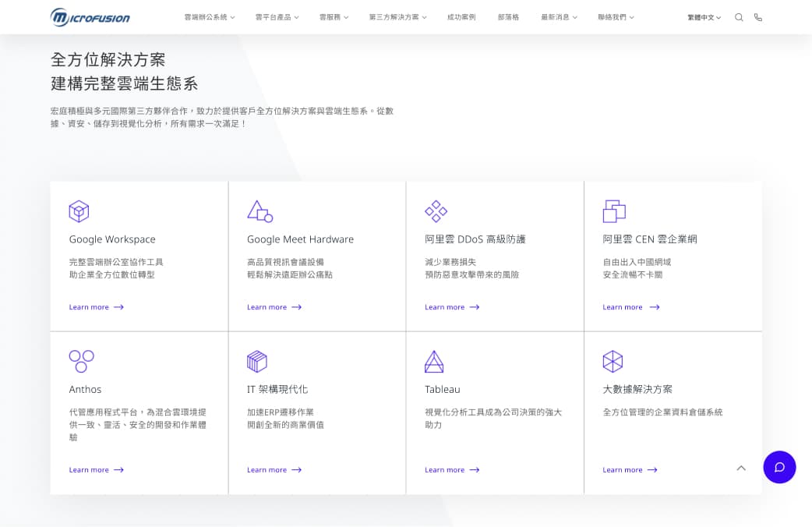Click the Tableau card title
812x527 pixels.
point(443,390)
